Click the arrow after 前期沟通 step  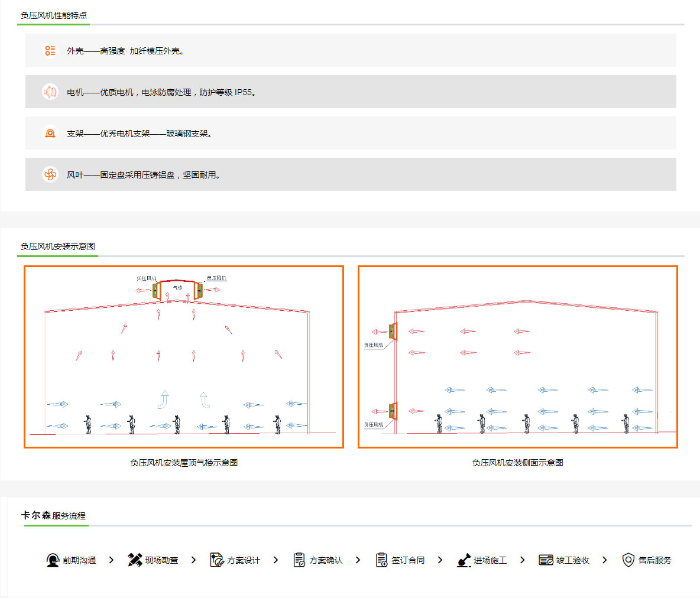coord(111,560)
